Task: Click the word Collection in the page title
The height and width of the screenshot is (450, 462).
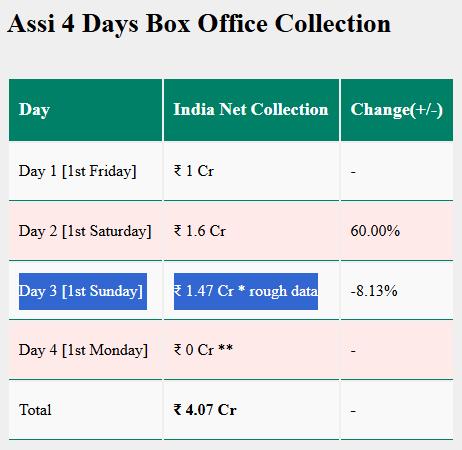Action: pyautogui.click(x=333, y=24)
